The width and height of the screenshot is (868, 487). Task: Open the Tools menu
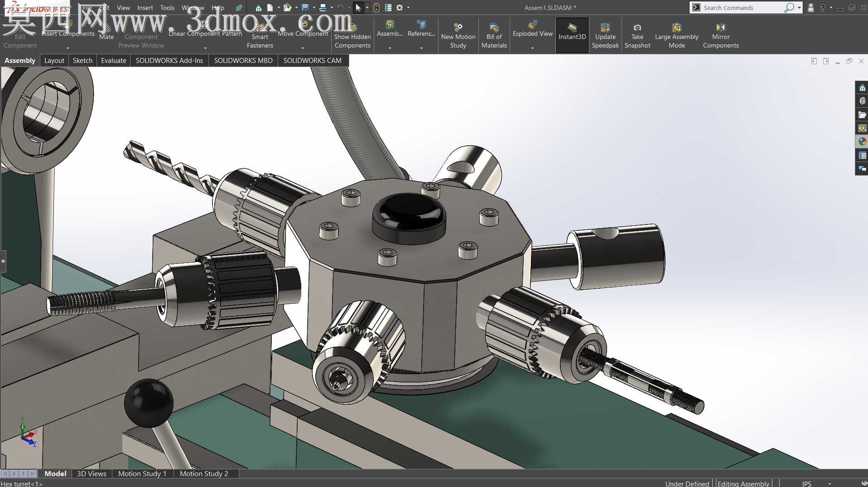pyautogui.click(x=167, y=8)
